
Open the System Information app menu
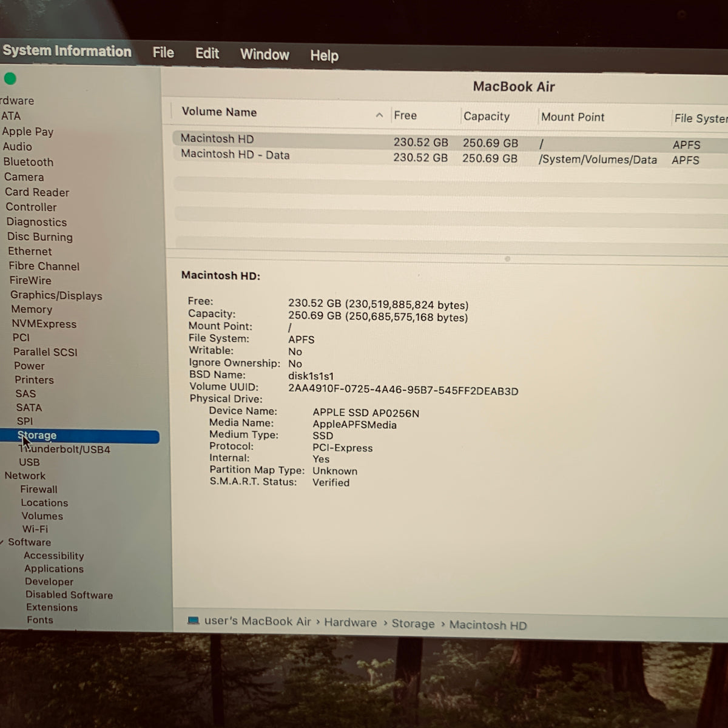coord(67,52)
